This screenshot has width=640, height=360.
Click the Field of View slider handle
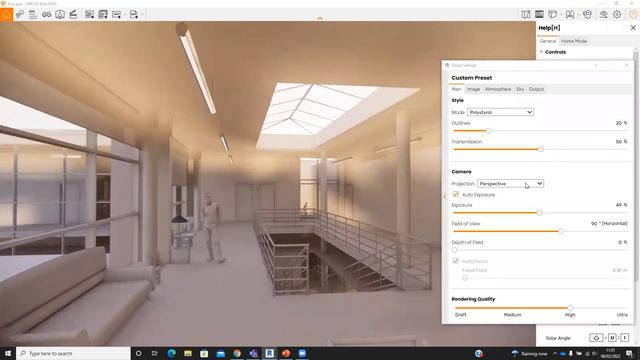[561, 231]
